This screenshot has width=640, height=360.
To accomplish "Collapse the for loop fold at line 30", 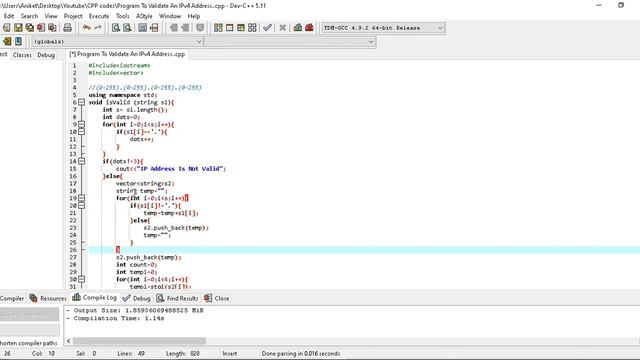I will 82,279.
